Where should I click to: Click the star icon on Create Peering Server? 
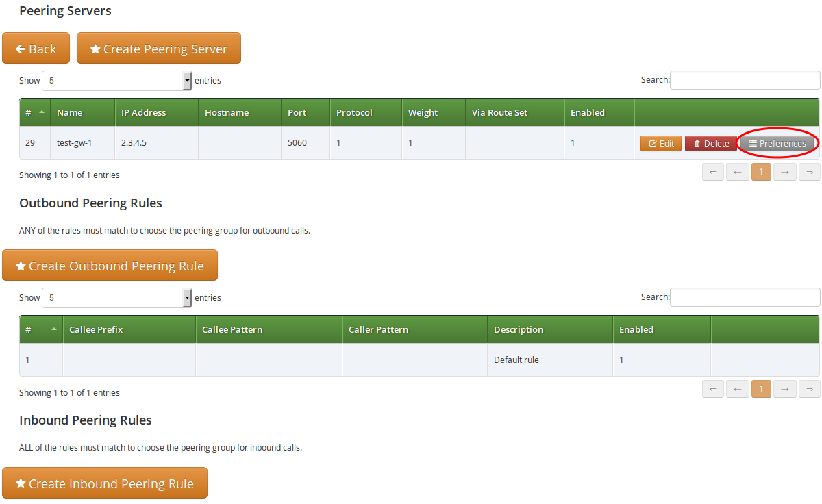click(95, 48)
